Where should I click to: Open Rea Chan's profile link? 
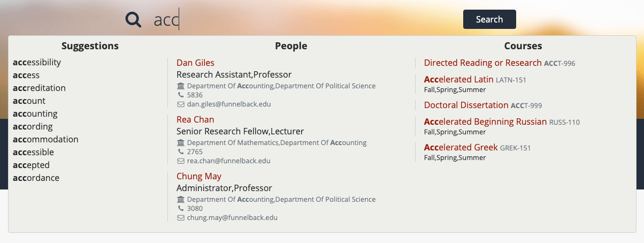(195, 119)
